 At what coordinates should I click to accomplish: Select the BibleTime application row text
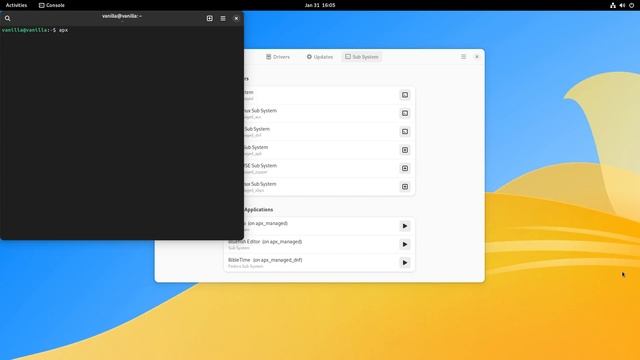click(265, 260)
